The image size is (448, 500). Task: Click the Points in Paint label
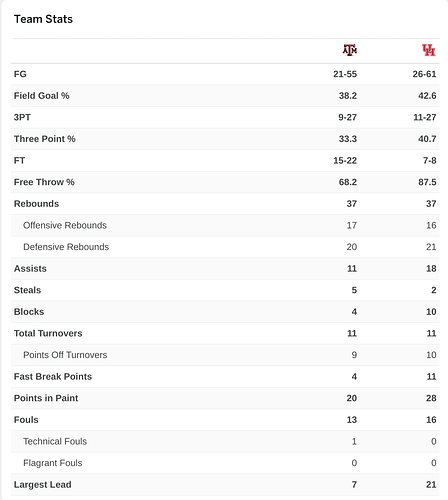click(46, 398)
